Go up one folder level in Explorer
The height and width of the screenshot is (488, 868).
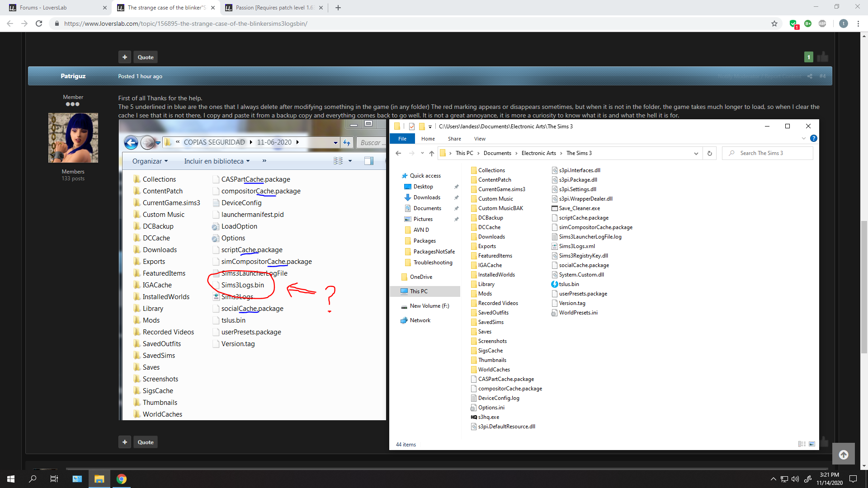click(432, 153)
